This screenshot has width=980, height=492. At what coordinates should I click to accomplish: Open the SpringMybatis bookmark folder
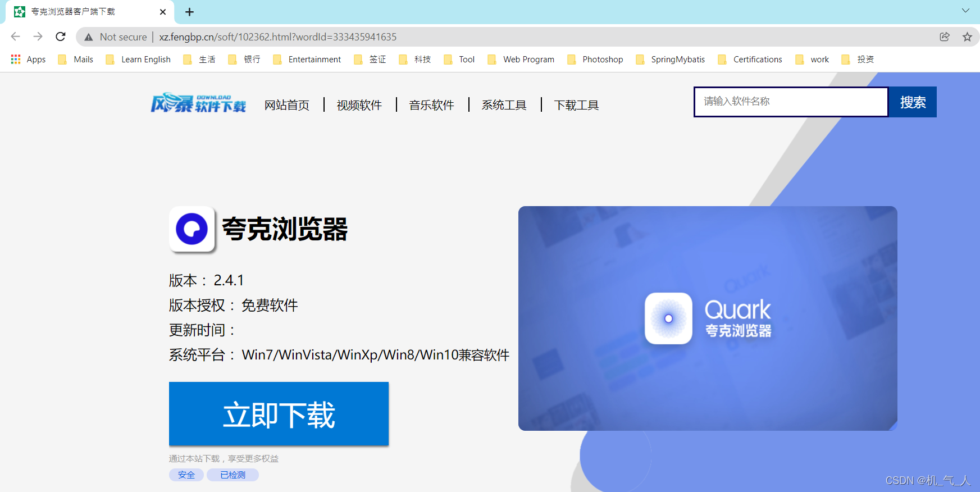click(x=671, y=60)
